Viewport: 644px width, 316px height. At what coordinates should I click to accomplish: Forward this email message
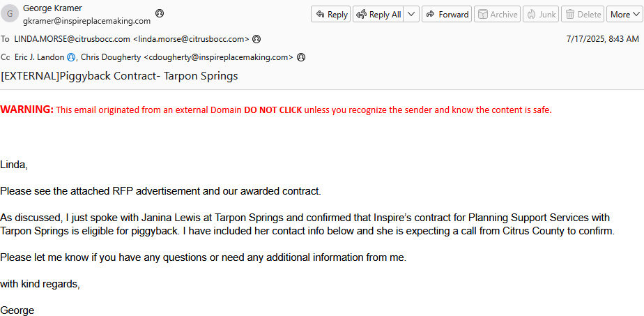point(447,15)
